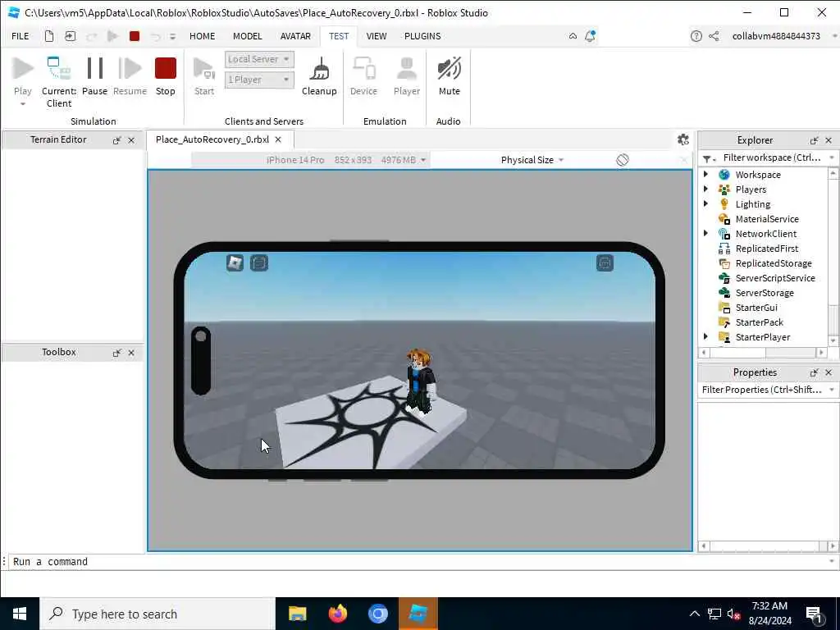Expand the Players tree node
840x630 pixels.
(x=705, y=189)
